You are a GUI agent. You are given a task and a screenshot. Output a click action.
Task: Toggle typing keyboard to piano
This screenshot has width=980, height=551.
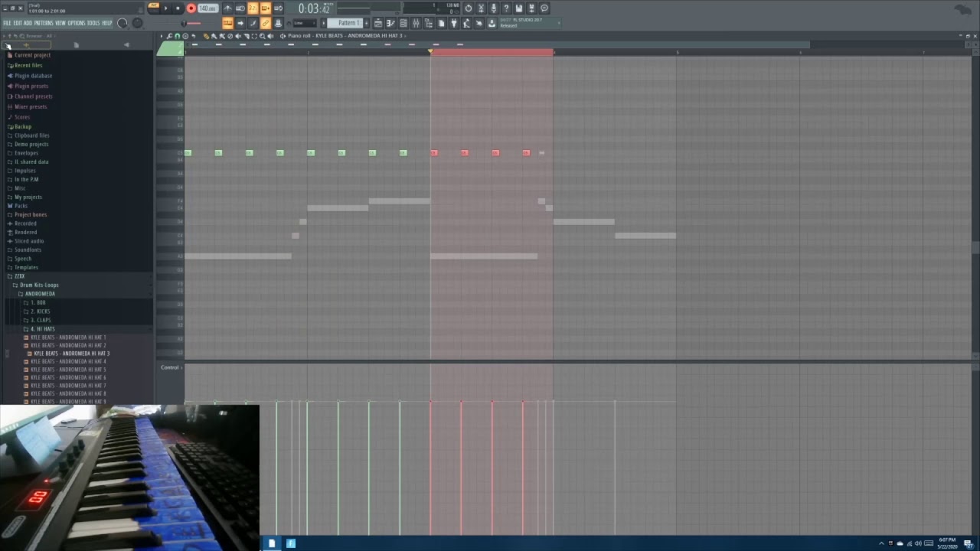pos(227,23)
